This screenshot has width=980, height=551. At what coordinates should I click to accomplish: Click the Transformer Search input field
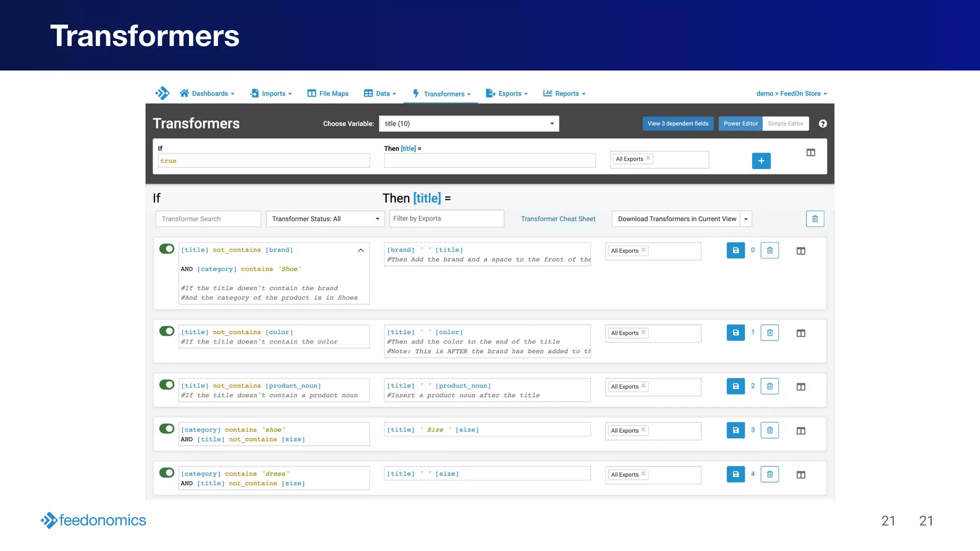coord(208,219)
